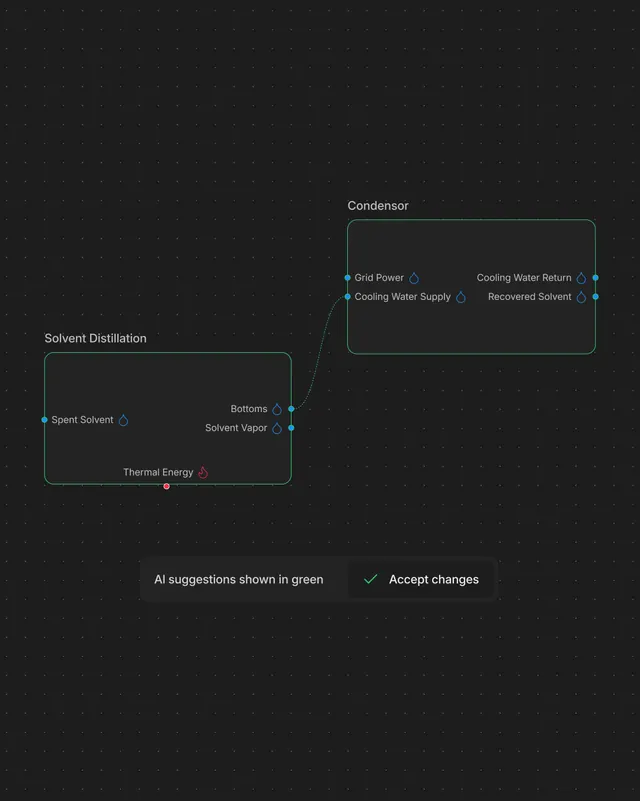Select the dotted connection line between nodes
This screenshot has height=801, width=640.
[x=319, y=352]
